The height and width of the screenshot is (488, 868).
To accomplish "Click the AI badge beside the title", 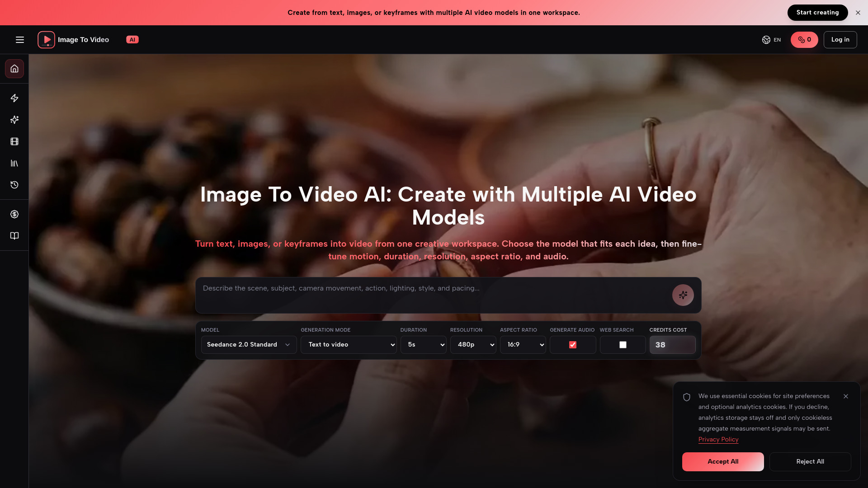I will pos(132,40).
